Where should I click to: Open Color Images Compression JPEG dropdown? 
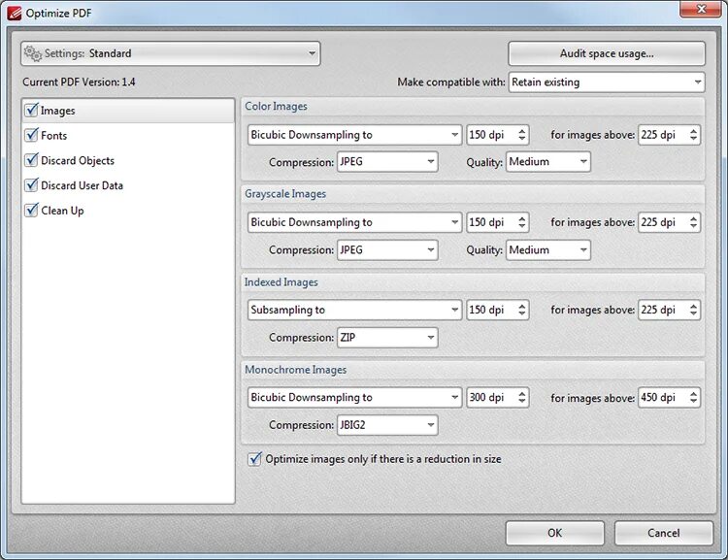click(387, 161)
